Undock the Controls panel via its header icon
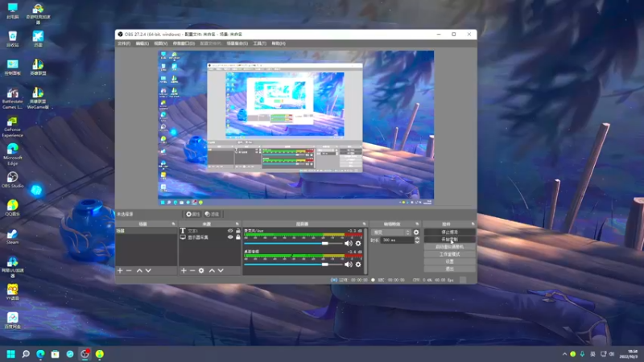This screenshot has height=362, width=644. pos(473,224)
